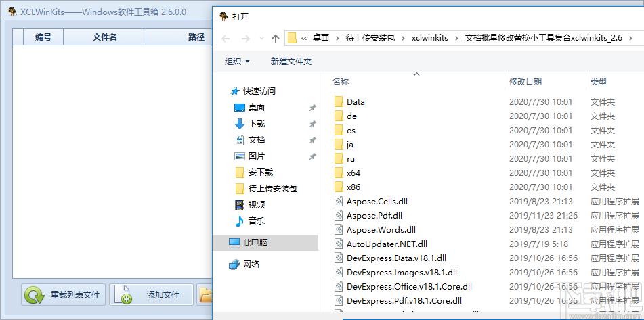Select the Videos film icon in navigation pane
Viewport: 644px width, 320px height.
(x=240, y=205)
